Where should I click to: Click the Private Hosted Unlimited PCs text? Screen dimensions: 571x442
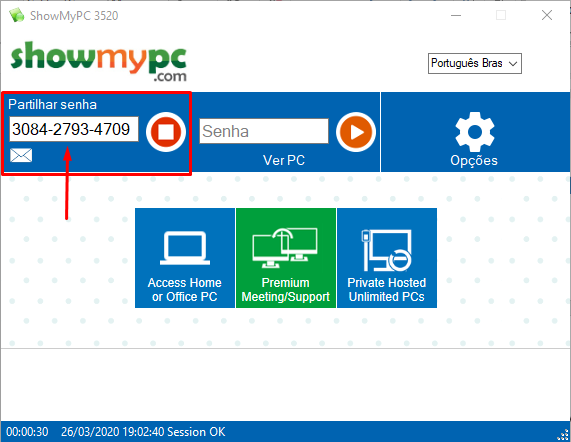tap(387, 290)
